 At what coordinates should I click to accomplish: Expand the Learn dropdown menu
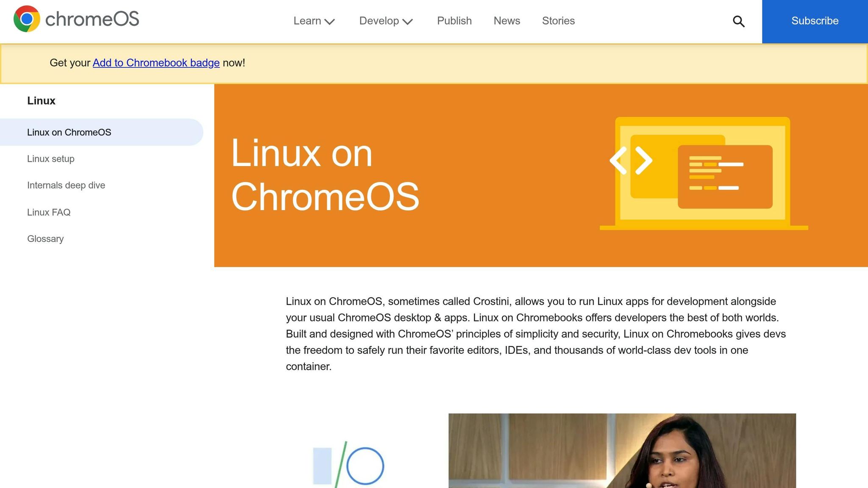click(x=314, y=21)
